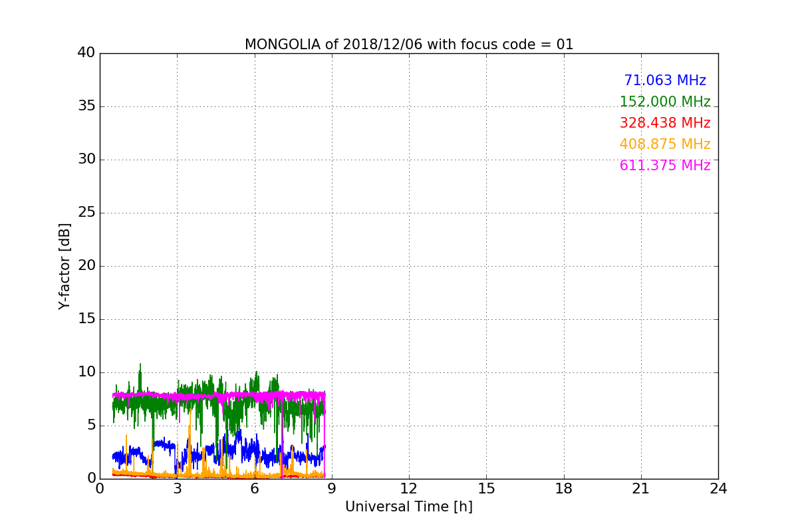Click the y-axis tick label 25
The width and height of the screenshot is (798, 532).
click(86, 213)
